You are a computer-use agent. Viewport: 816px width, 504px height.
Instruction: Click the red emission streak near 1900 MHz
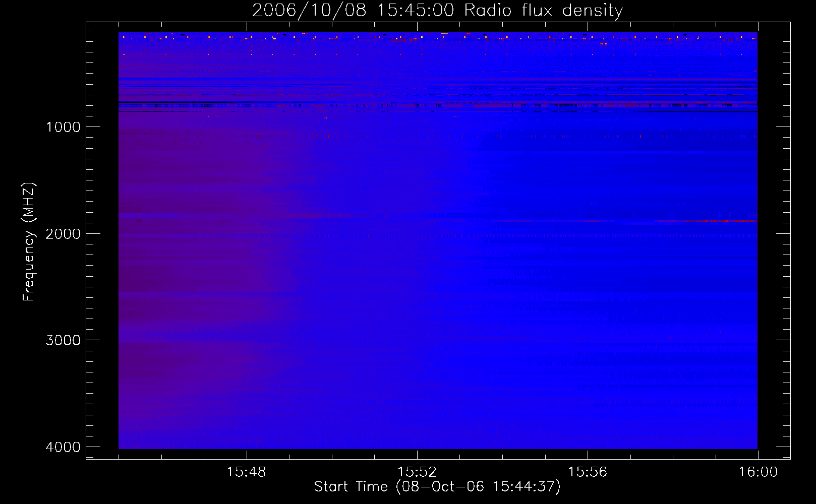pyautogui.click(x=706, y=221)
